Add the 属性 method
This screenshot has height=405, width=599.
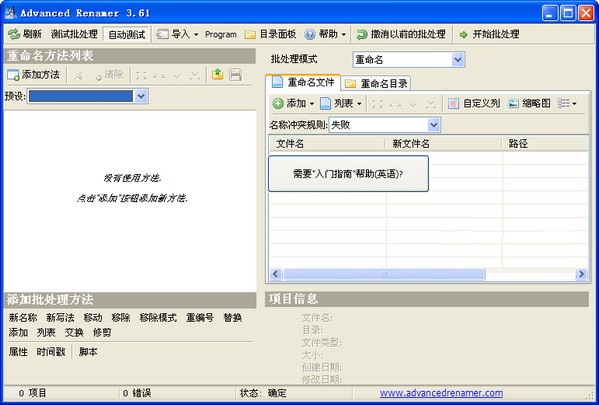tap(18, 352)
